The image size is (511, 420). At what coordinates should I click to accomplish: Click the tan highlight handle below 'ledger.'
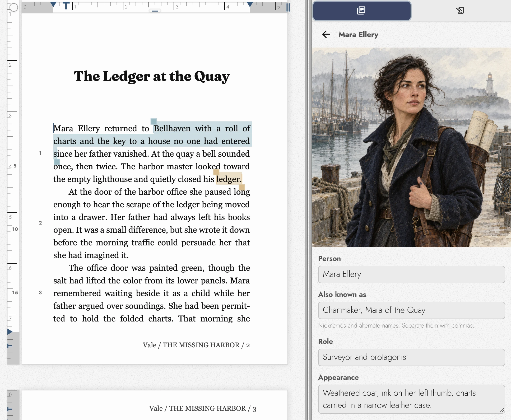click(242, 187)
